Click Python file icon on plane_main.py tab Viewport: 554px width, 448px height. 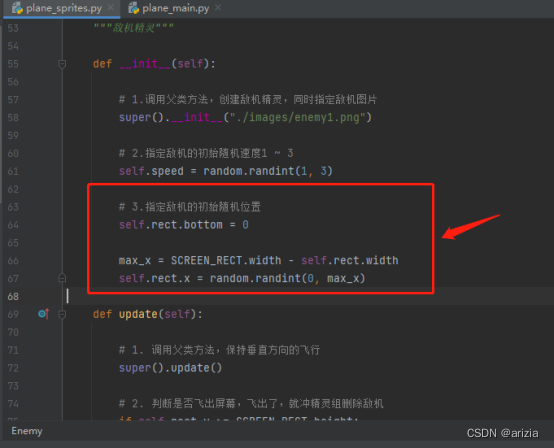(x=134, y=8)
